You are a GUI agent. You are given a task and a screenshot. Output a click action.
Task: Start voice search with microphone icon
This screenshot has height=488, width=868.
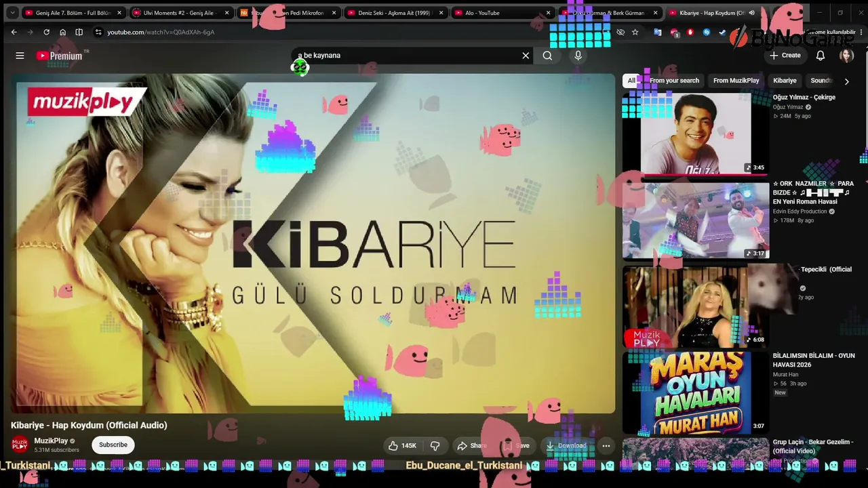578,56
